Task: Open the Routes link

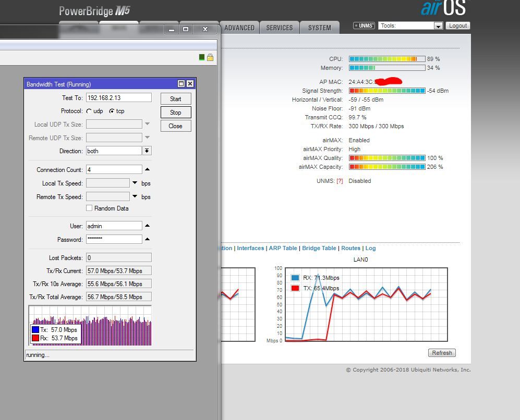Action: 350,248
